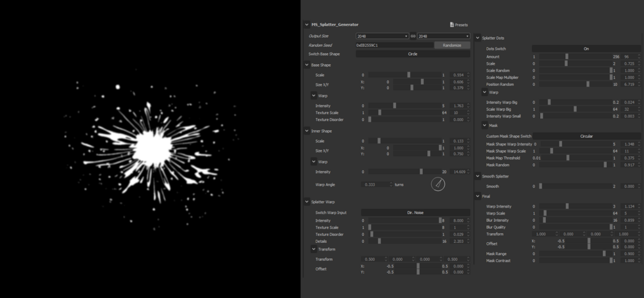
Task: Adjust the Base Shape Size X slider
Action: (417, 82)
